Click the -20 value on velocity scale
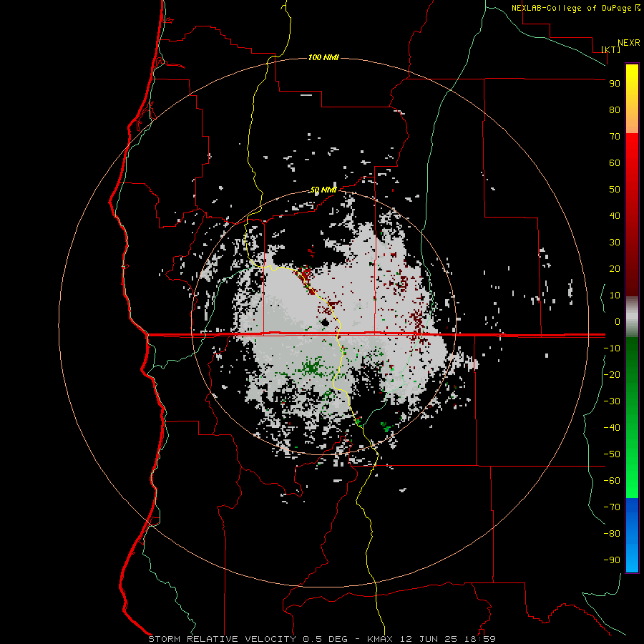 (x=612, y=375)
